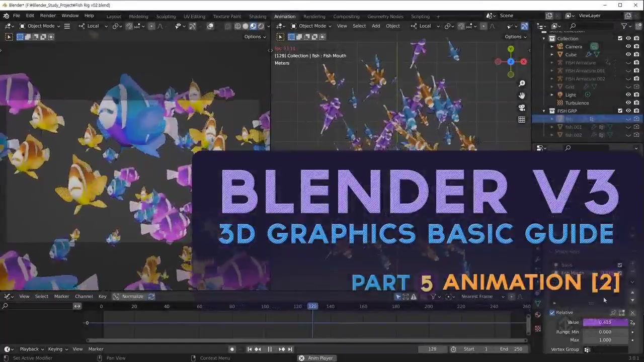Disable the FISH GRP collection checkbox

coord(620,111)
